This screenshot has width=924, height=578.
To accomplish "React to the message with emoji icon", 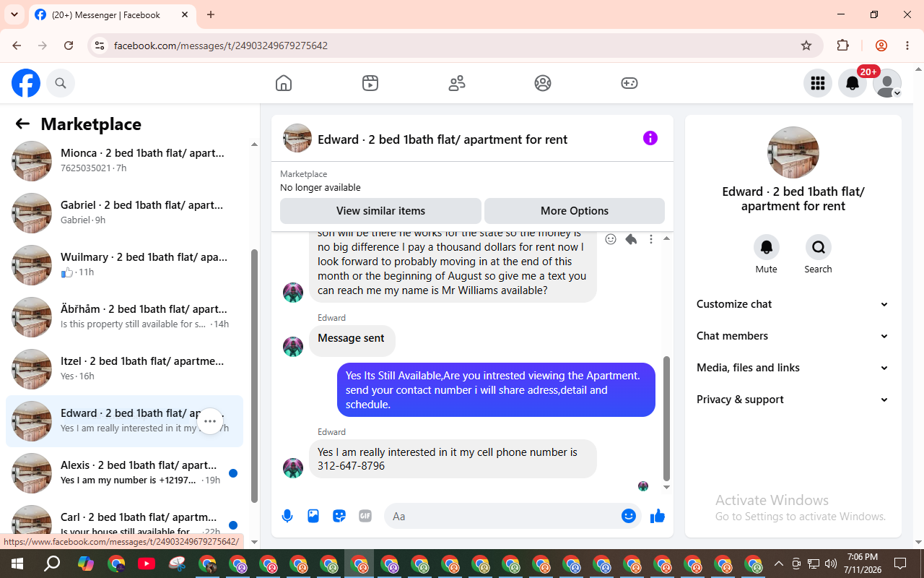I will click(611, 239).
